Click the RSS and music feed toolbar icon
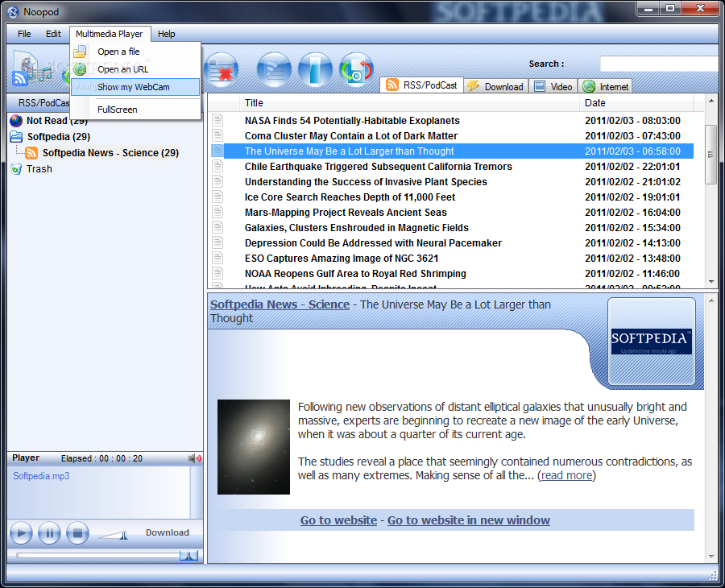 click(x=31, y=68)
